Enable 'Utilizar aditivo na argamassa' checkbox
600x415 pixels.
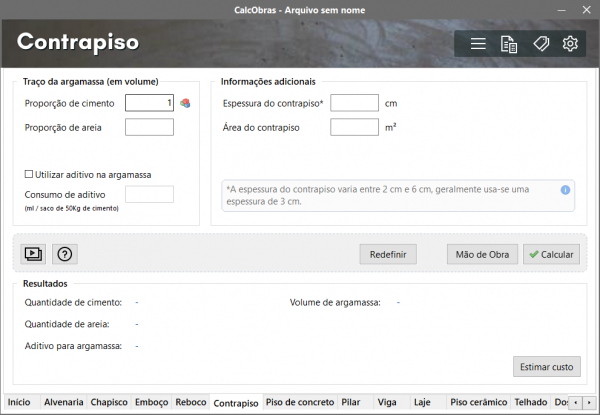click(x=29, y=174)
